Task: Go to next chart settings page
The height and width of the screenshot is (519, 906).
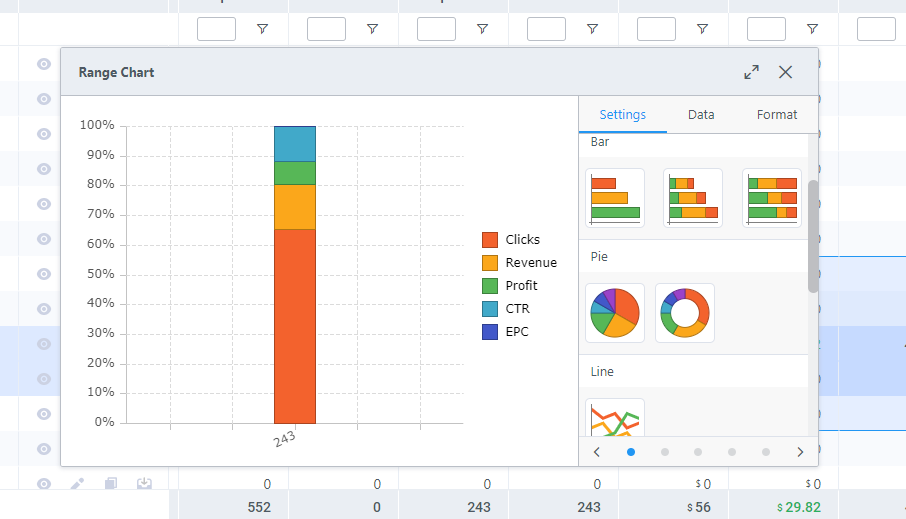Action: click(x=800, y=452)
